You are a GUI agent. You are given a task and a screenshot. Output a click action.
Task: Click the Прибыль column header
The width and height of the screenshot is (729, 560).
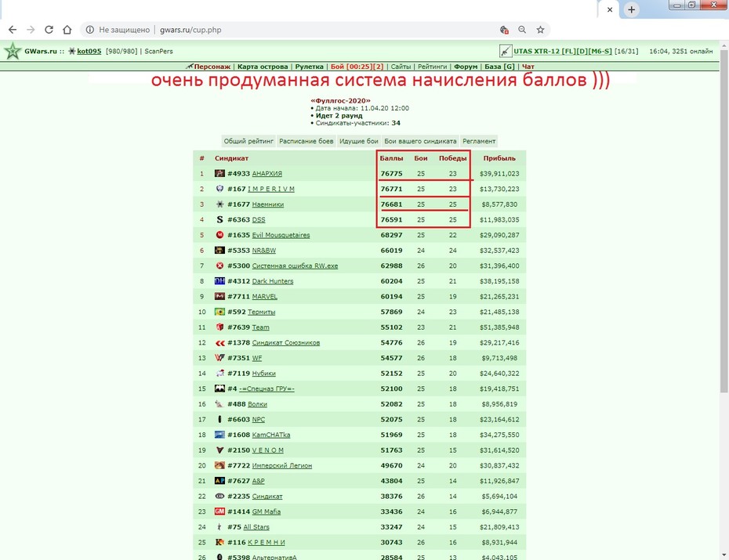point(499,158)
